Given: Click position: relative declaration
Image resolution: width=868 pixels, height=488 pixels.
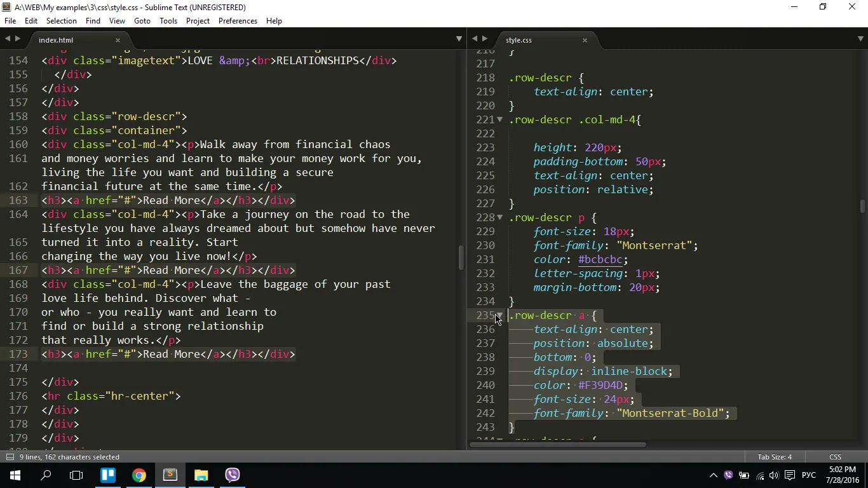Looking at the screenshot, I should (593, 189).
